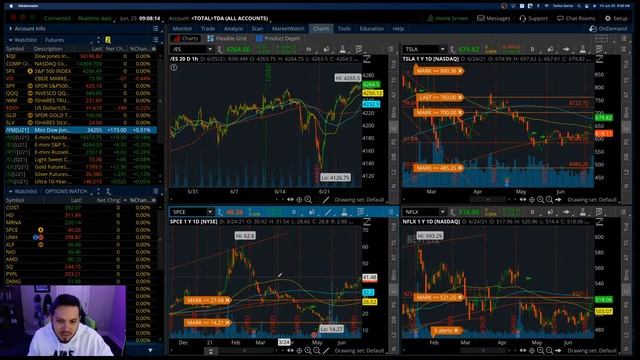Select COST row in OPTIONS WATCH list
The image size is (640, 360).
click(x=81, y=208)
